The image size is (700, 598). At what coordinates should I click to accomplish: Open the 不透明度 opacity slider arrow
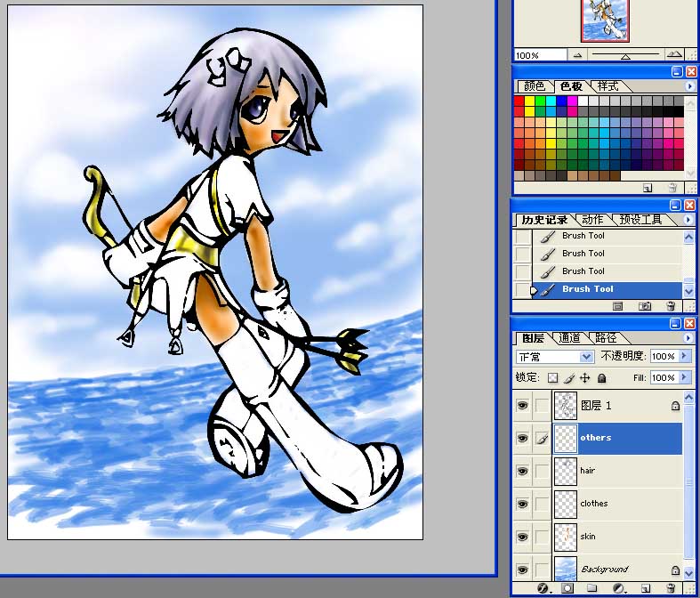(x=684, y=356)
